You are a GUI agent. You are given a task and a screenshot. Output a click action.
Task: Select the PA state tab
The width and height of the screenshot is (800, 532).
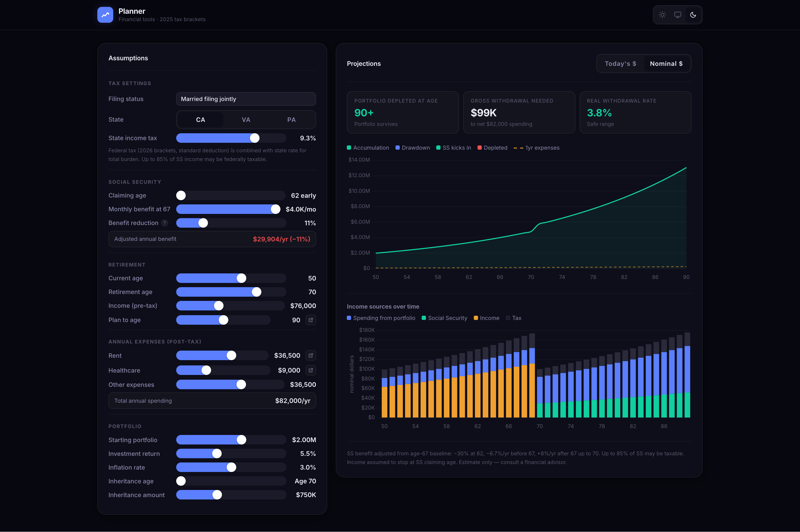pos(291,120)
